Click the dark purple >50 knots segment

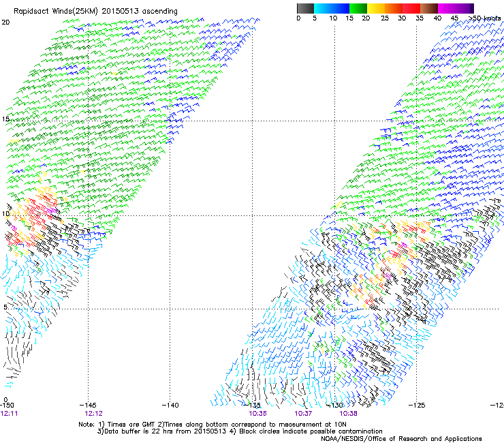click(x=472, y=8)
